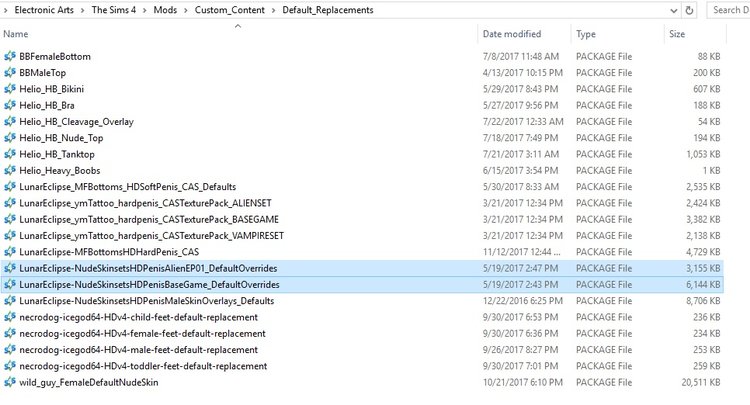
Task: Select wild_guy_FemaleDefaultNudeSkin file name
Action: point(88,382)
